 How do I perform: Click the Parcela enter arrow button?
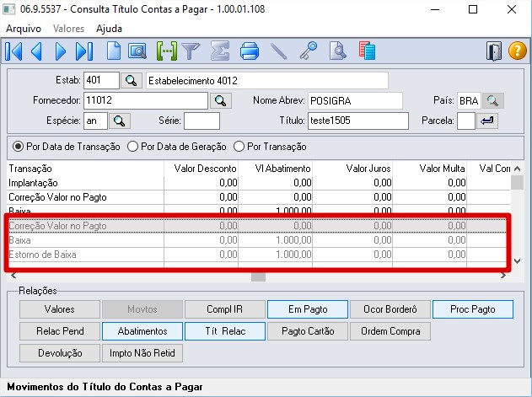click(x=486, y=121)
